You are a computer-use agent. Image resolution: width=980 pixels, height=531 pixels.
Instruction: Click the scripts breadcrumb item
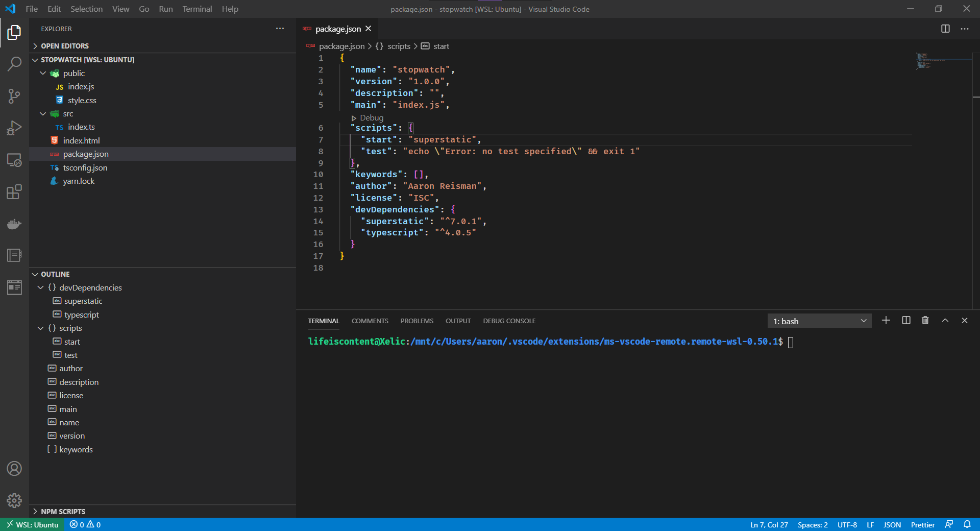[399, 46]
